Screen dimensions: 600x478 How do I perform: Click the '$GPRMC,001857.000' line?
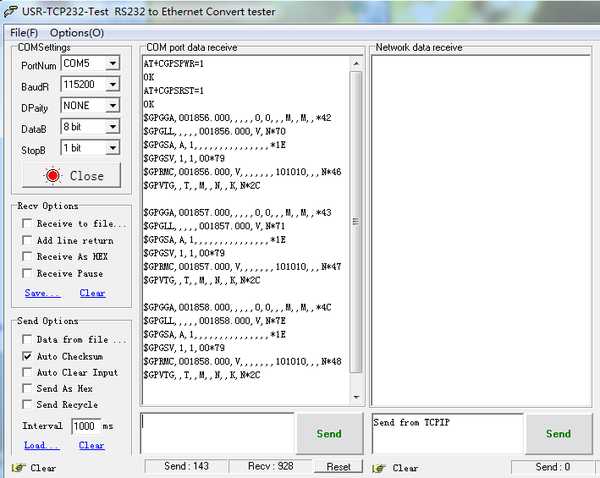pyautogui.click(x=243, y=267)
